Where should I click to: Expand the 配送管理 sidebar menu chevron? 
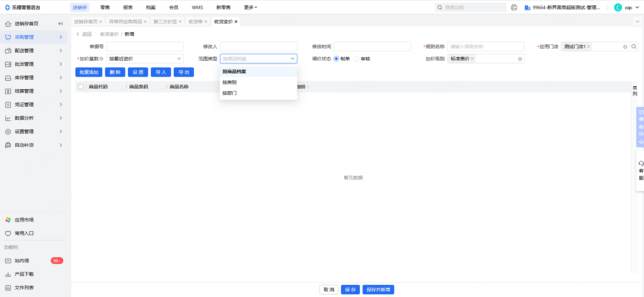tap(61, 51)
